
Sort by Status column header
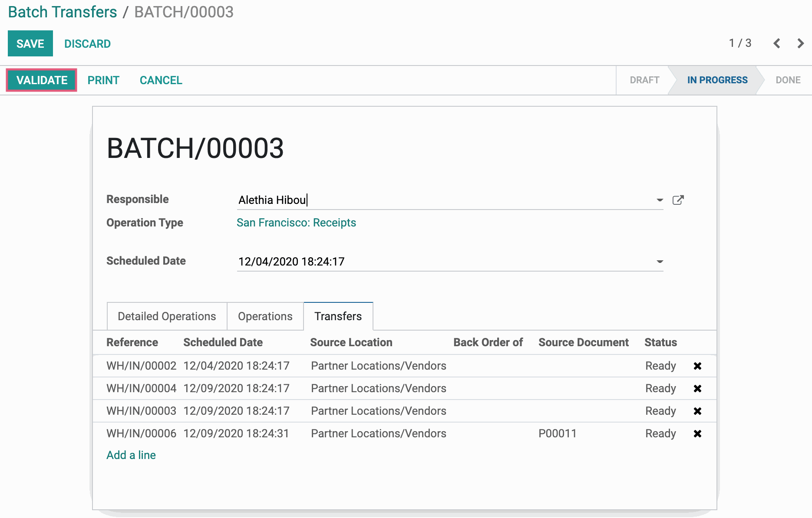point(660,342)
